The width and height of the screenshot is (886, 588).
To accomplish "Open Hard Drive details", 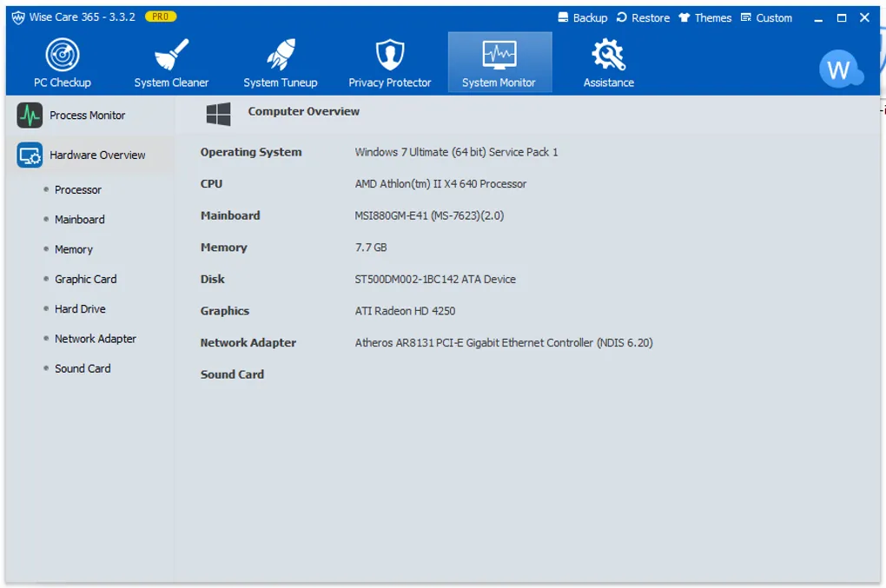I will point(80,309).
